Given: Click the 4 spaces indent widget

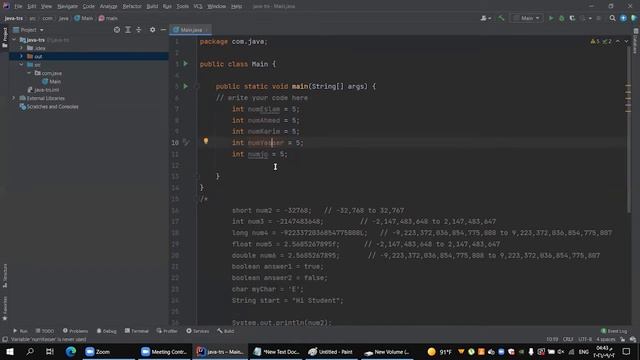Looking at the screenshot, I should tap(606, 339).
